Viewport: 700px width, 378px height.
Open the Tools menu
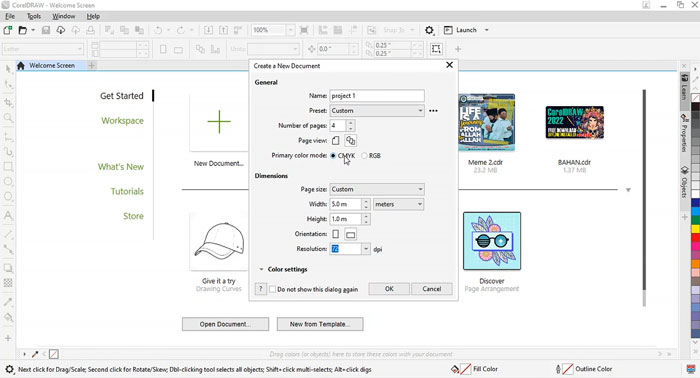(x=33, y=16)
